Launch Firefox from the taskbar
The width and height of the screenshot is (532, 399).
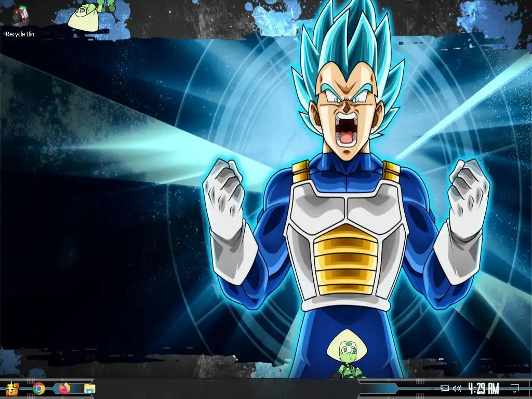tap(64, 389)
